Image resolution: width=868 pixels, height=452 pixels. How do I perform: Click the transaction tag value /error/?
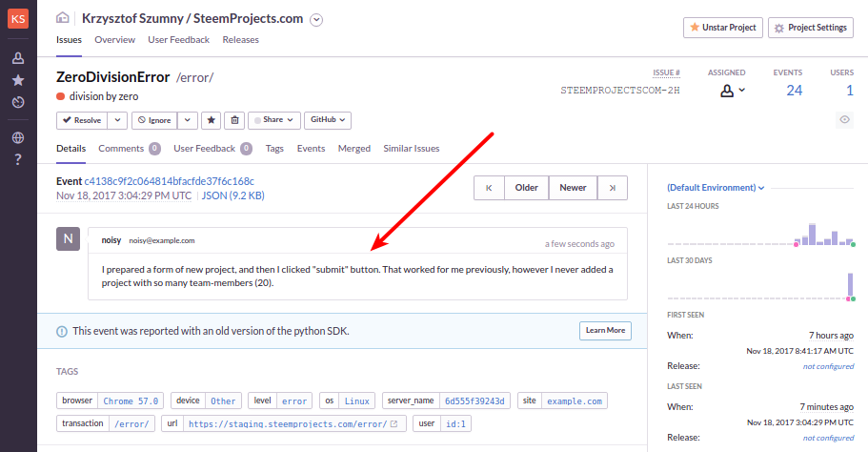pos(131,423)
